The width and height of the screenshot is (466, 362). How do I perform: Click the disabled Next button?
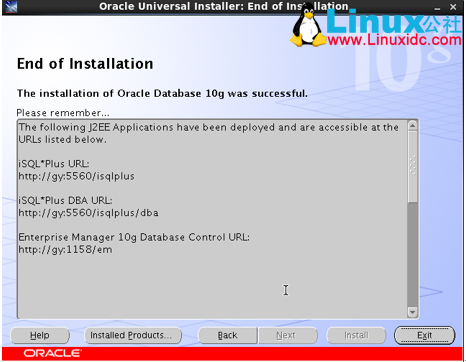click(288, 335)
